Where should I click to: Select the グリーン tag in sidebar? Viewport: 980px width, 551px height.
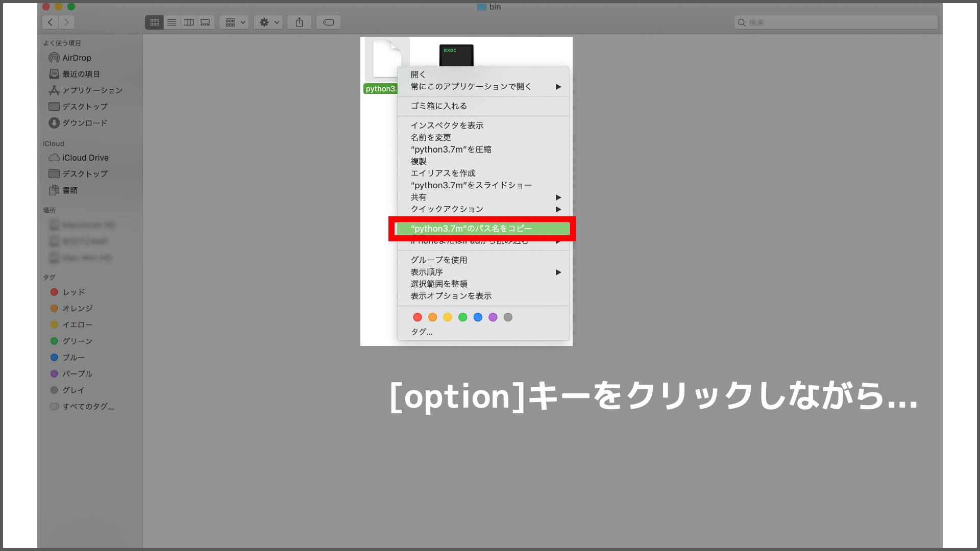71,341
